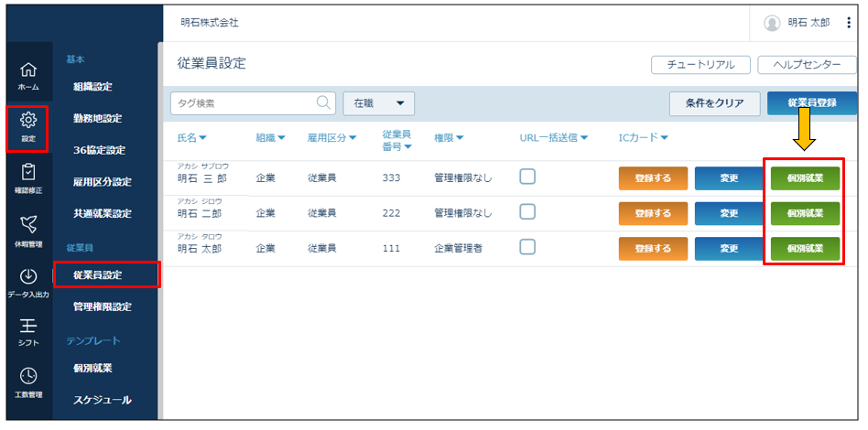This screenshot has width=868, height=430.
Task: Click 明石 太郎 user name in header
Action: 808,23
